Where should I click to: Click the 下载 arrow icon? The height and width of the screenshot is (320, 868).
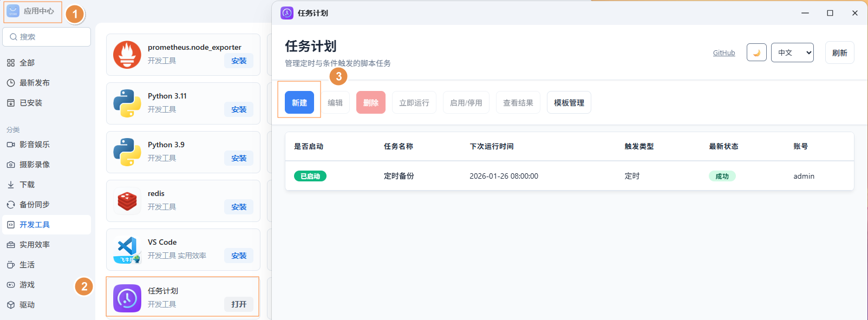coord(11,185)
